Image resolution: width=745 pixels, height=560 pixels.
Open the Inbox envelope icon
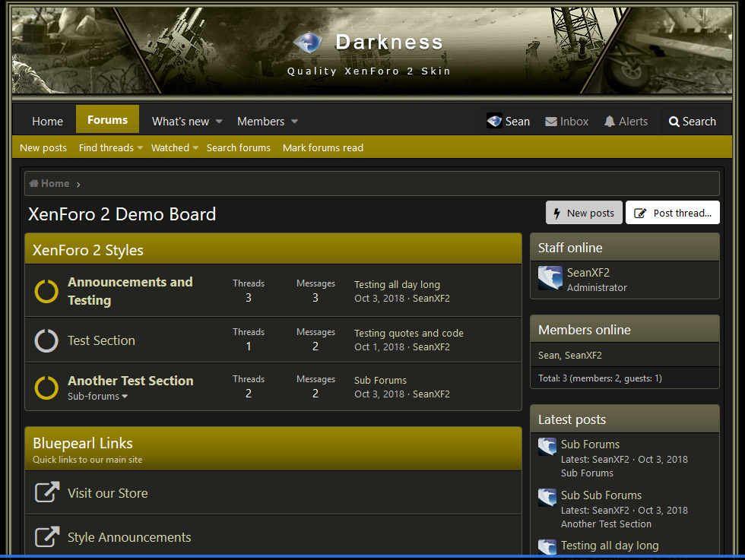point(551,122)
